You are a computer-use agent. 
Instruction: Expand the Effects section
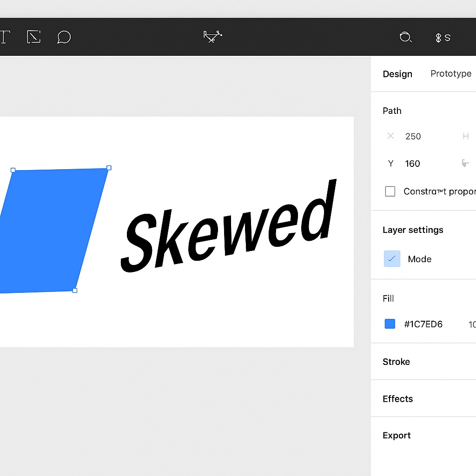pos(397,398)
